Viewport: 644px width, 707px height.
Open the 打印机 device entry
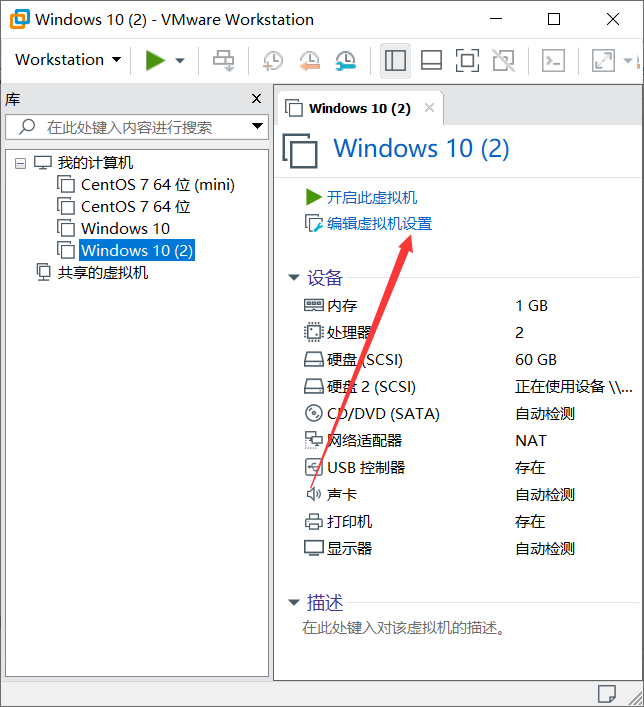point(349,522)
